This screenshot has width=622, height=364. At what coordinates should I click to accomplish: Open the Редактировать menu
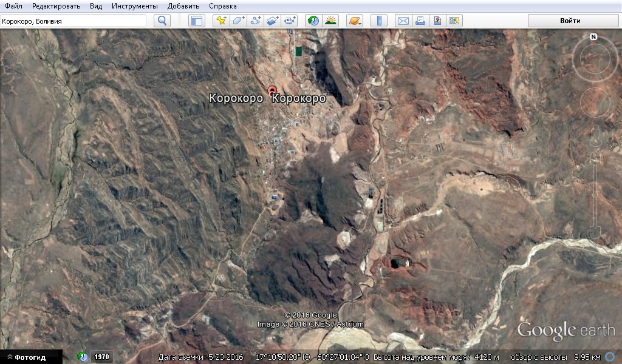(56, 6)
